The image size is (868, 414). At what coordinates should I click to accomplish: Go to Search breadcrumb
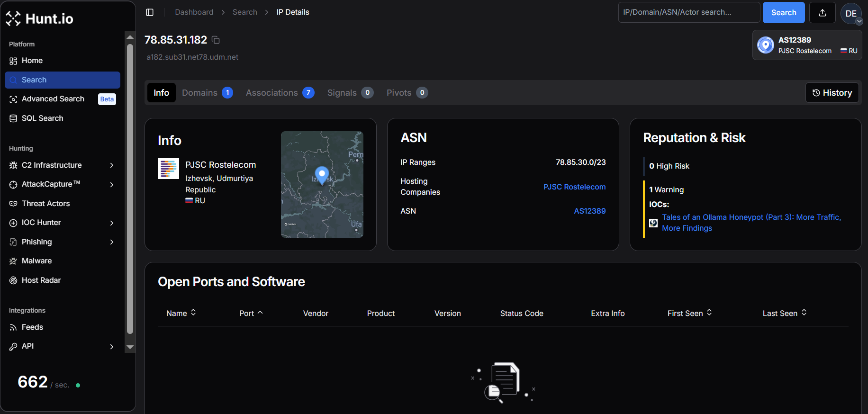pyautogui.click(x=244, y=12)
